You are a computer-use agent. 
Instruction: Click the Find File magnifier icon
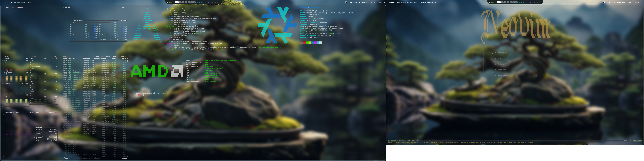pos(495,58)
